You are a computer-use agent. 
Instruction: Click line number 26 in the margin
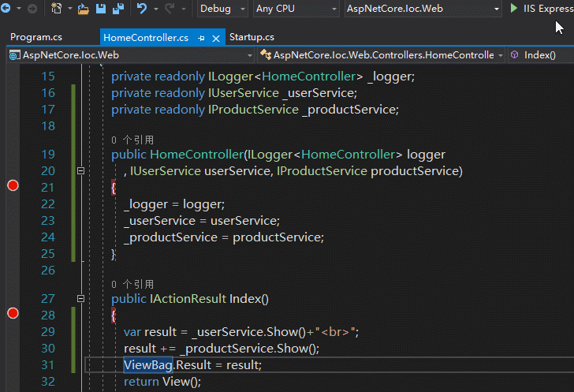pos(48,271)
